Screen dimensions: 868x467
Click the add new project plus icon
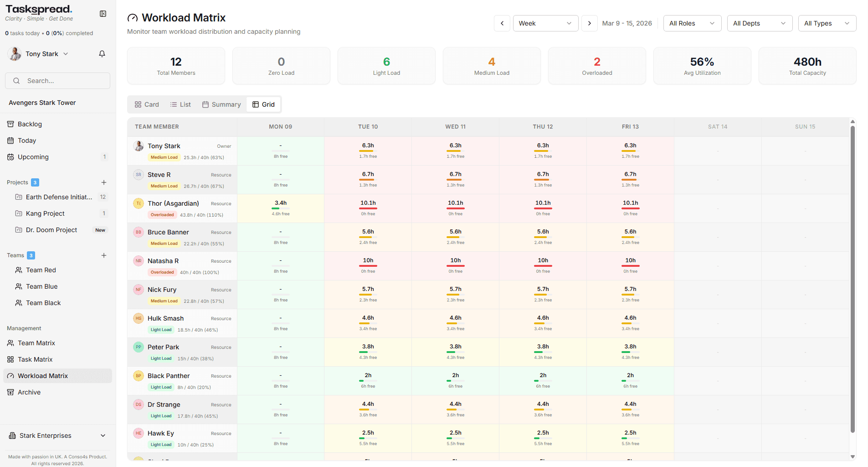pyautogui.click(x=104, y=182)
